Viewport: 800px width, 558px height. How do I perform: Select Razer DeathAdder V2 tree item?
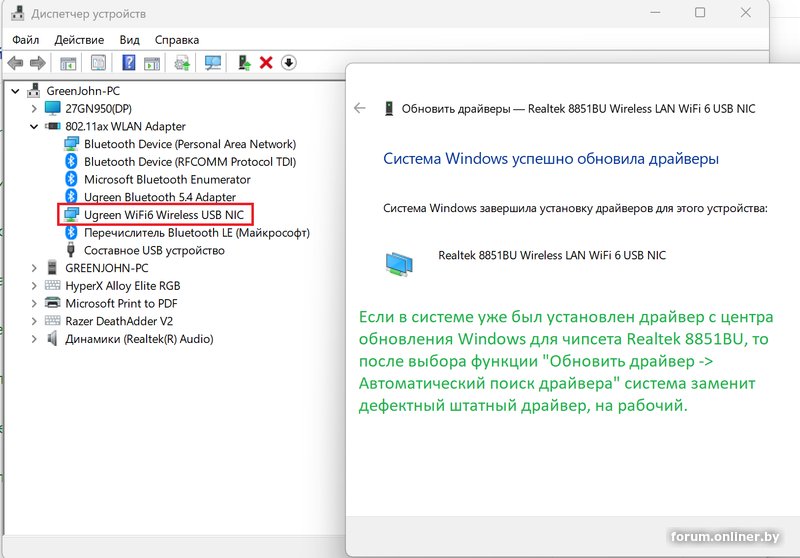tap(119, 321)
